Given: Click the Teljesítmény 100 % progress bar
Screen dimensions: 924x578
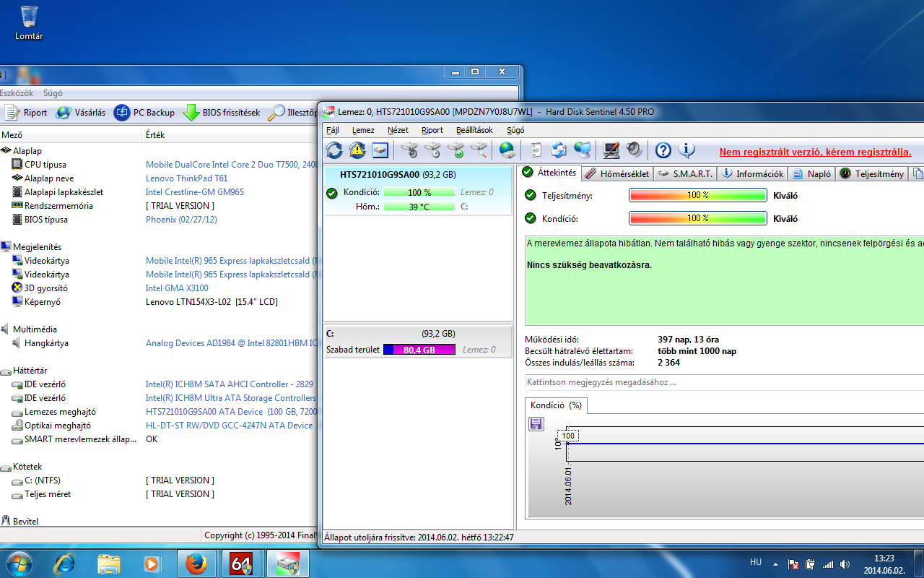Looking at the screenshot, I should (697, 195).
